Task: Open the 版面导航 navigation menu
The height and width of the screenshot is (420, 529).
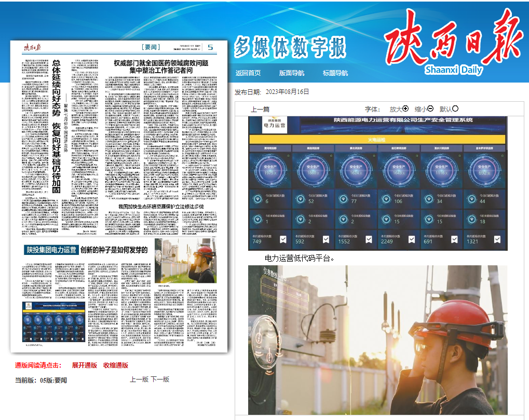Action: 292,73
